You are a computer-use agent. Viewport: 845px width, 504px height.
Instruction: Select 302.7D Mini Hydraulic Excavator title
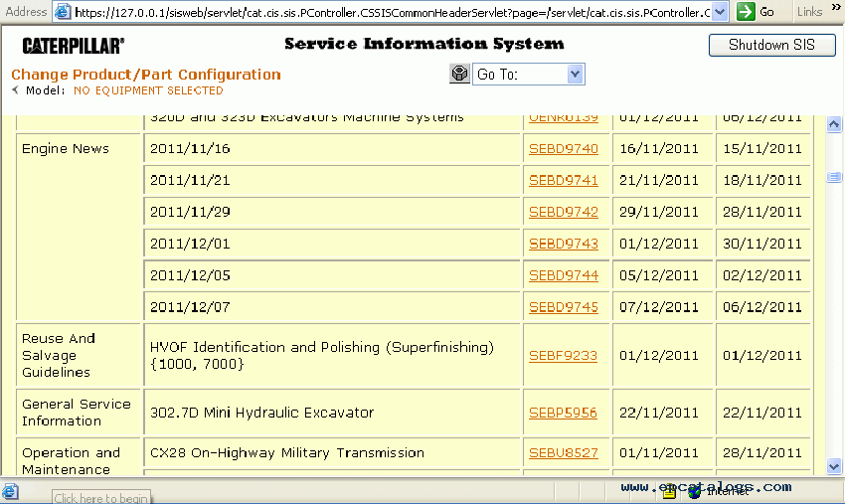[332, 413]
